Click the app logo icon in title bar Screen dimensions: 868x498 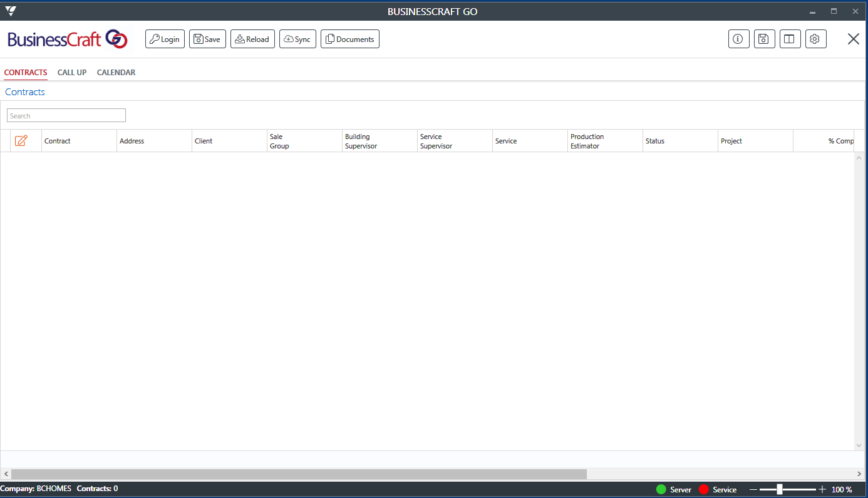pyautogui.click(x=11, y=11)
